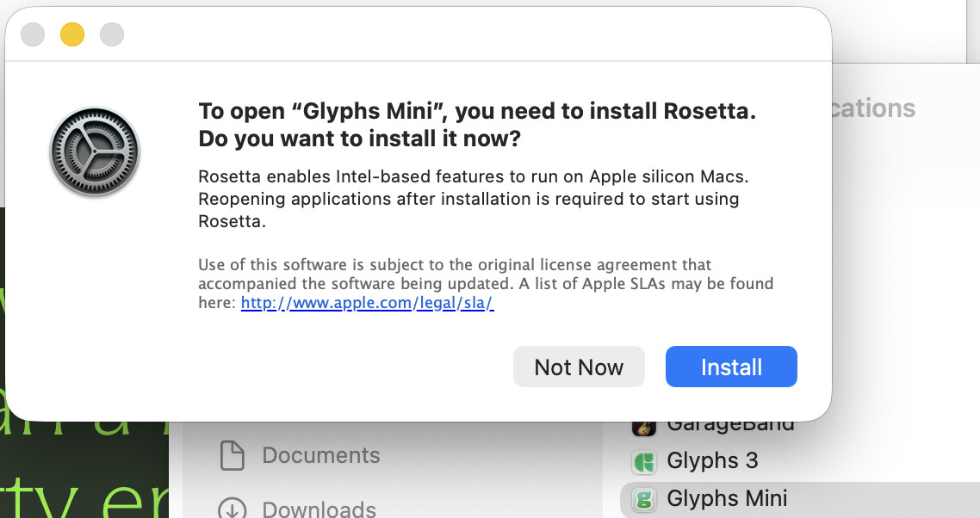Click the Install button

pos(731,367)
